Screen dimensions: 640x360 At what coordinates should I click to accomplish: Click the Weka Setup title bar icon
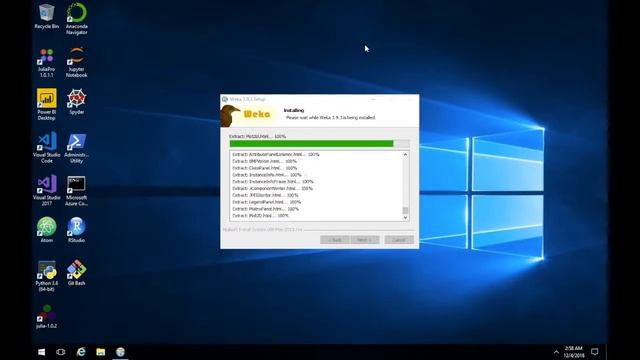(x=224, y=99)
